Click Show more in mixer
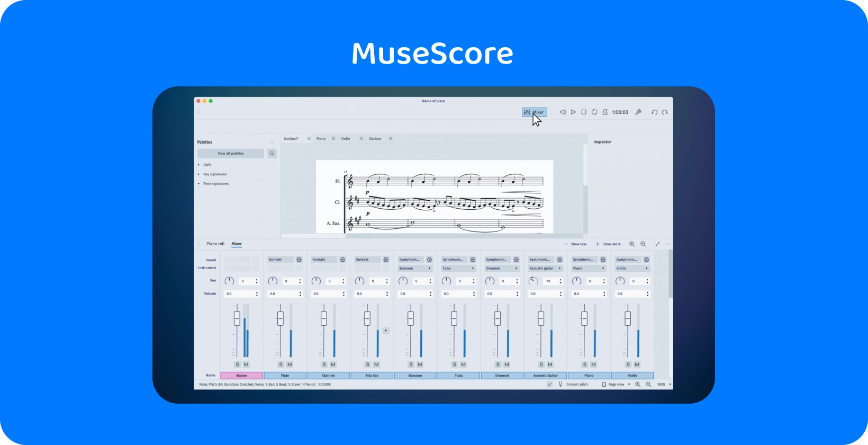The image size is (868, 445). pos(608,244)
